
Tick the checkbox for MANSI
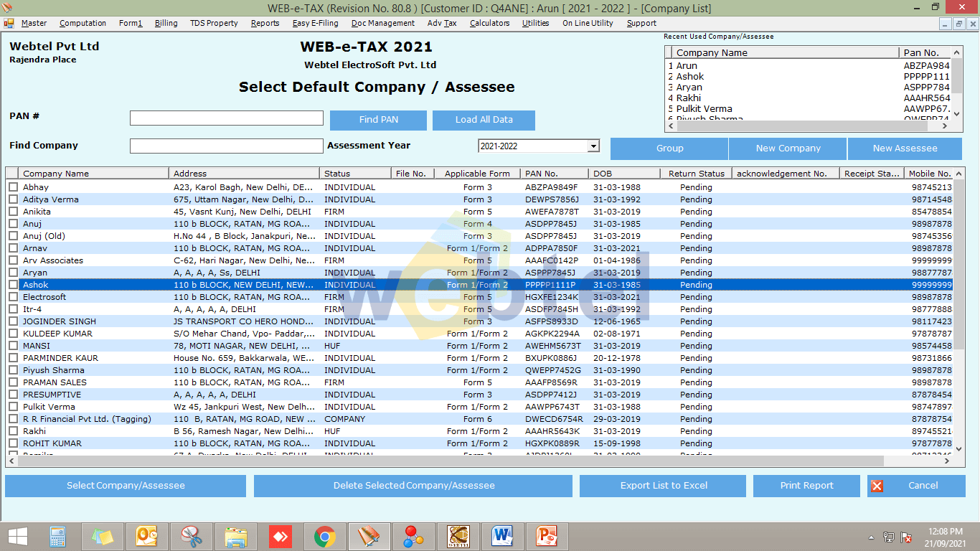(x=14, y=346)
